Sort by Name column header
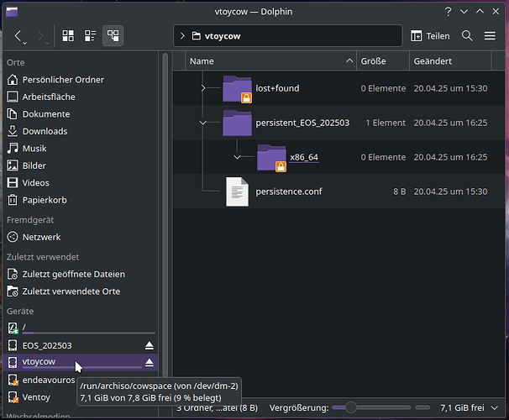The image size is (509, 420). [270, 61]
